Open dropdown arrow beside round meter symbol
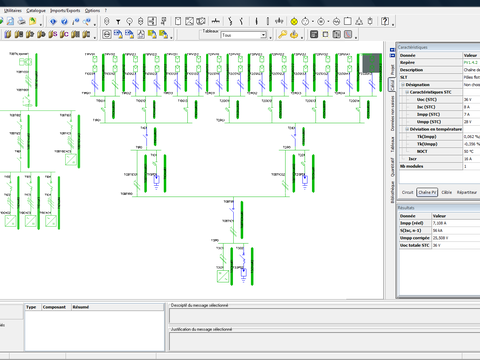Screen dimensions: 480x360 [313, 22]
